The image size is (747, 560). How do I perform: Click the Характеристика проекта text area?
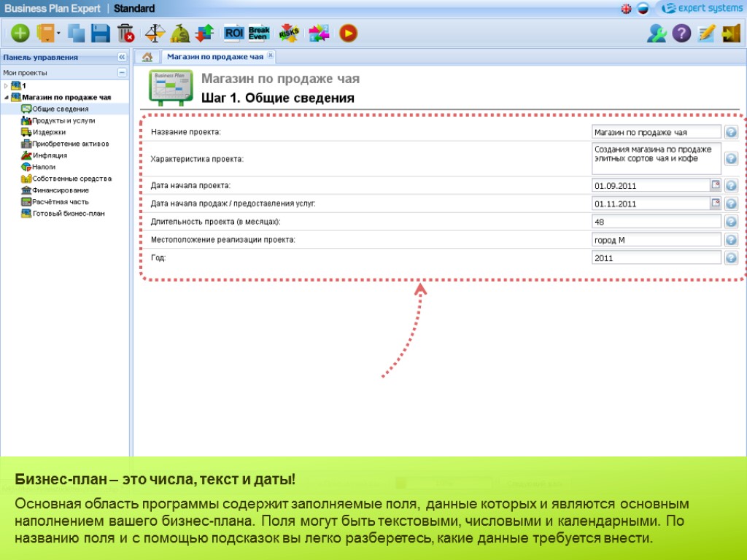tap(657, 158)
